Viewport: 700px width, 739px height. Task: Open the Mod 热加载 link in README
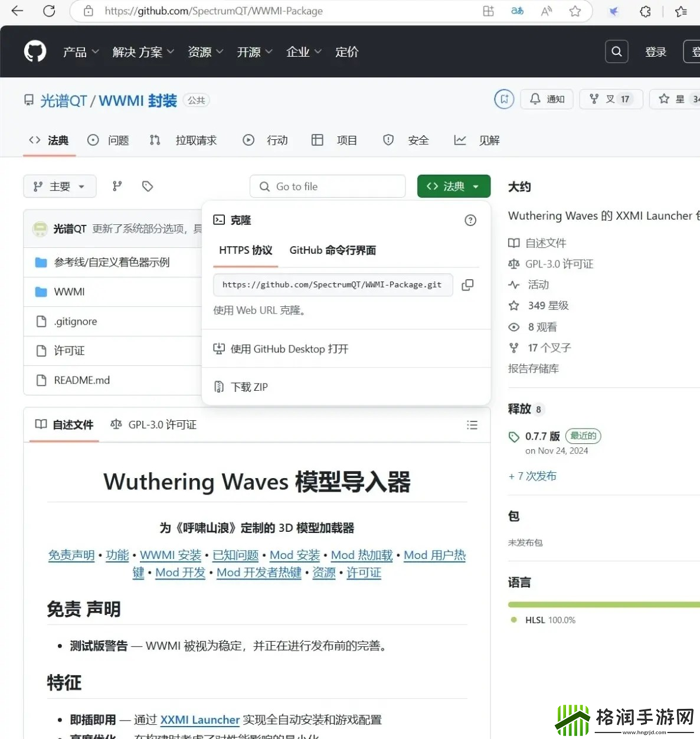click(x=361, y=555)
